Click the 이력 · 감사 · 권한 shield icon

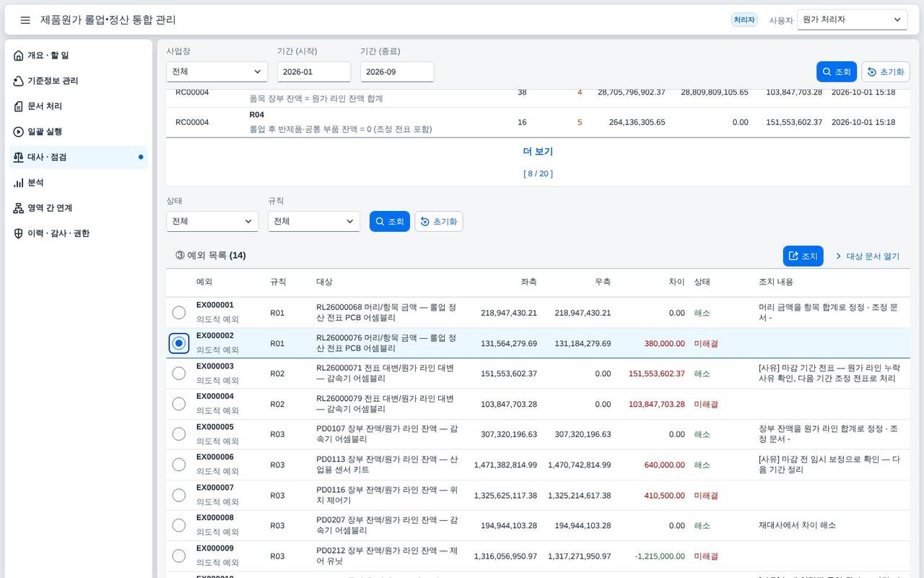pyautogui.click(x=19, y=233)
